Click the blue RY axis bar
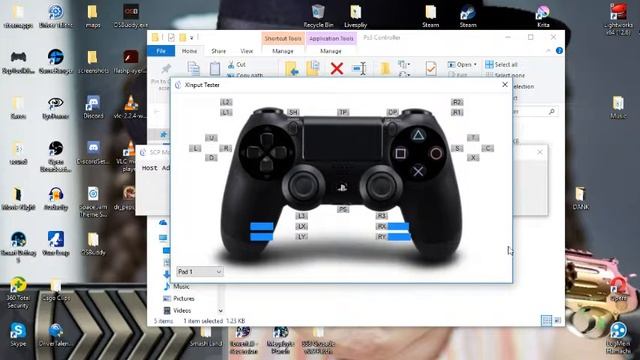Viewport: 640px width, 360px height. point(399,236)
